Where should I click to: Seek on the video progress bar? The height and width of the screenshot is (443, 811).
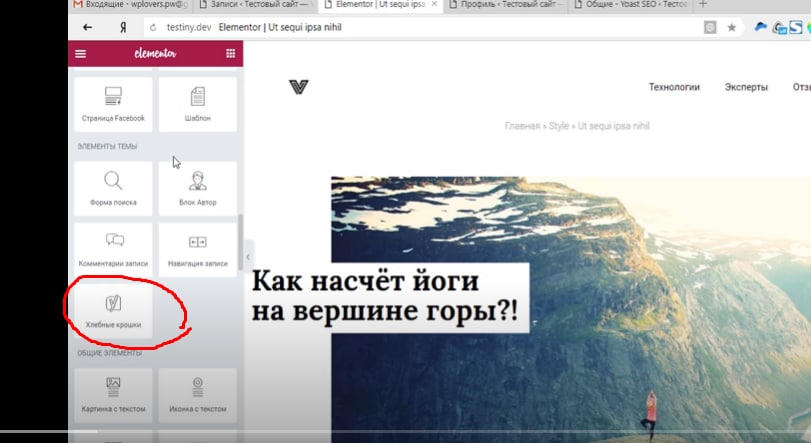(x=406, y=431)
